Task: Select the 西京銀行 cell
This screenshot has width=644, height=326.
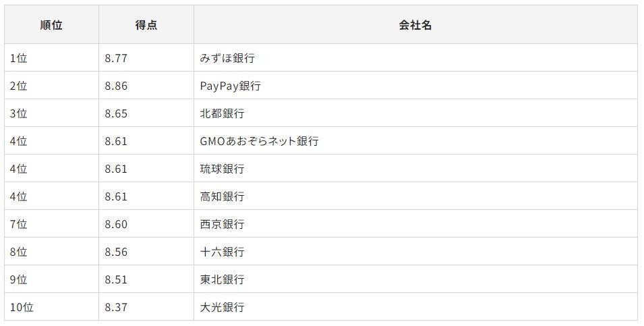Action: 222,224
